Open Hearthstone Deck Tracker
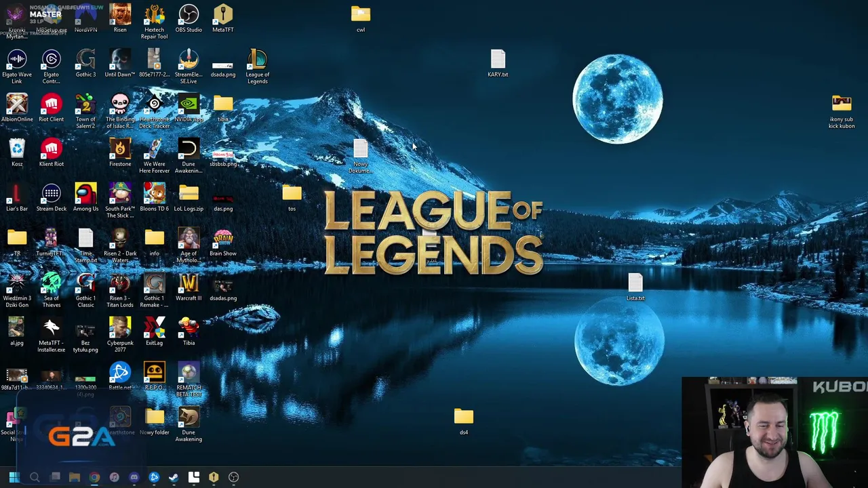Viewport: 868px width, 488px height. pyautogui.click(x=154, y=111)
